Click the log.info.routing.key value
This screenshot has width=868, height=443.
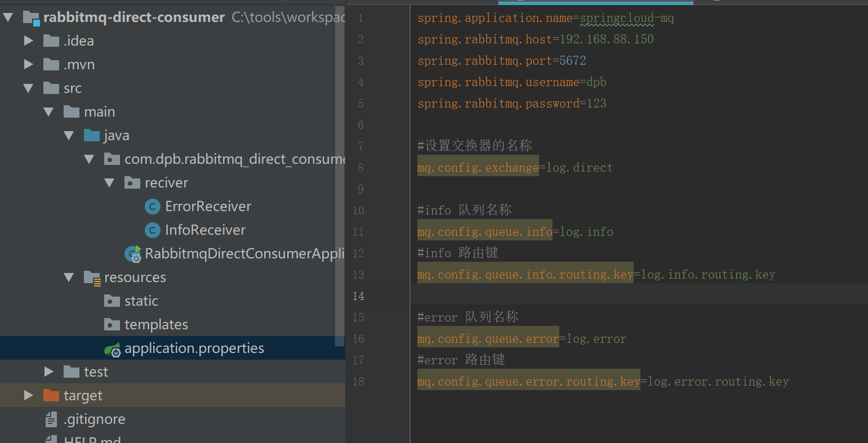pos(708,275)
